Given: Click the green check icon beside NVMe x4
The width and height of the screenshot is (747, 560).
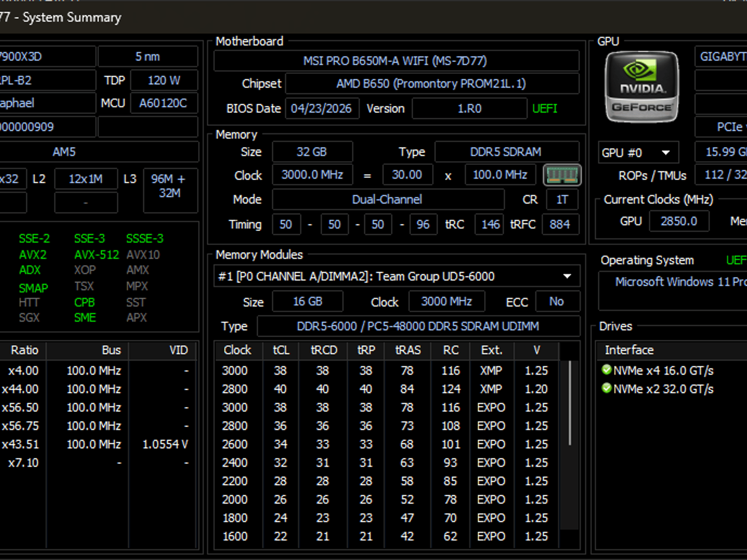Looking at the screenshot, I should 606,370.
